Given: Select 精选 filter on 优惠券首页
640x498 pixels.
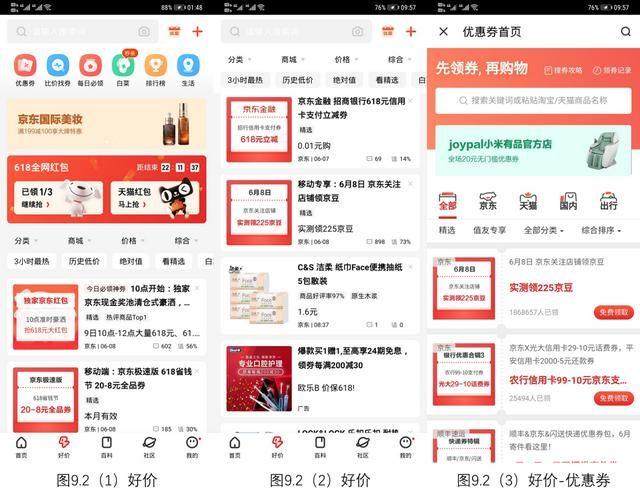Looking at the screenshot, I should pos(447,230).
